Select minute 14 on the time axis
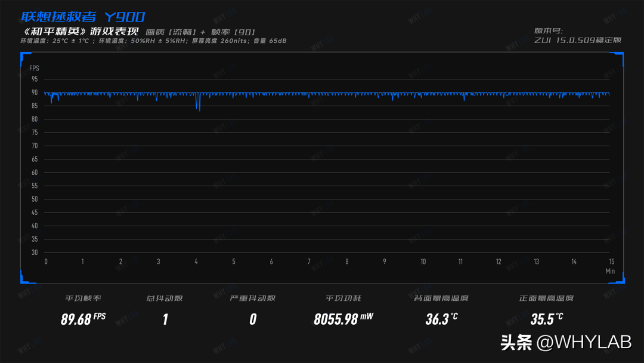Screen dimensions: 644x363 click(574, 262)
